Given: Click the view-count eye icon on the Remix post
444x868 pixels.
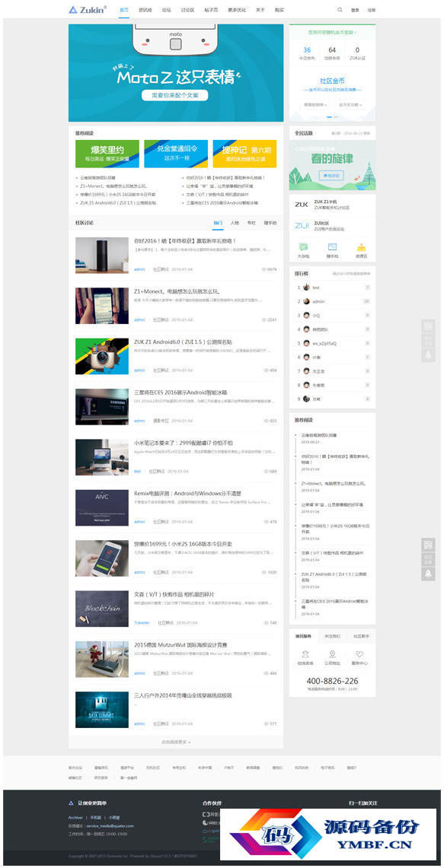Looking at the screenshot, I should click(x=266, y=521).
